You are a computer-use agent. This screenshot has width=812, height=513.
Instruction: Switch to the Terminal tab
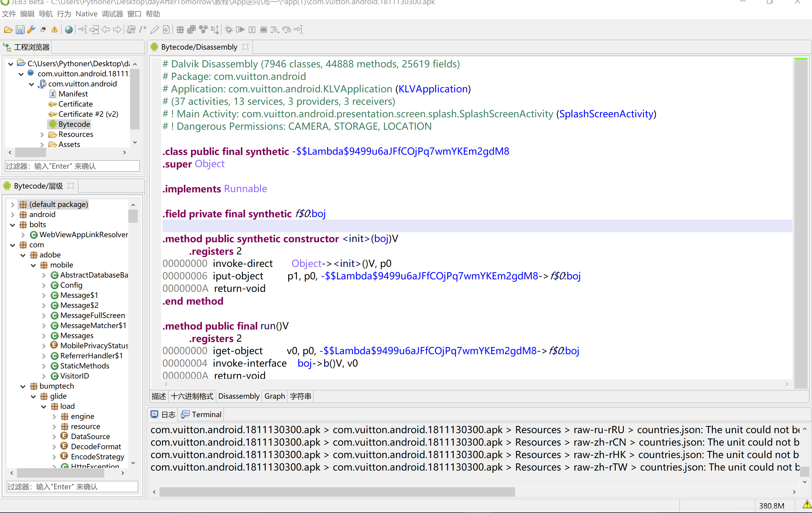[x=202, y=414]
